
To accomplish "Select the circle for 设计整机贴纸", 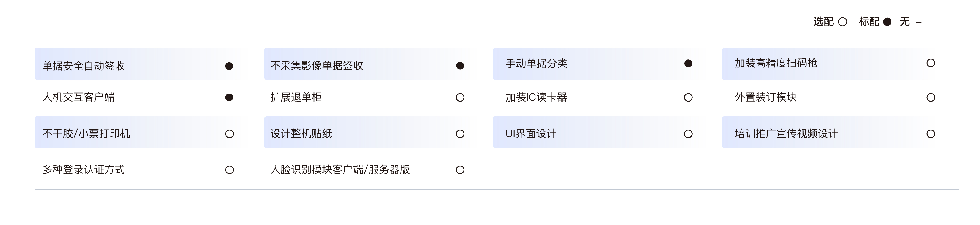I will point(460,134).
